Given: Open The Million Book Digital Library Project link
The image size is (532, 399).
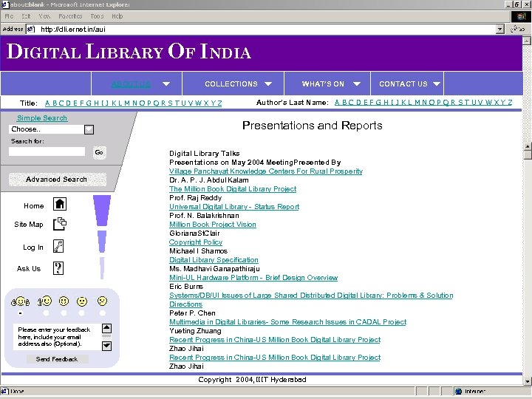Looking at the screenshot, I should [x=233, y=189].
